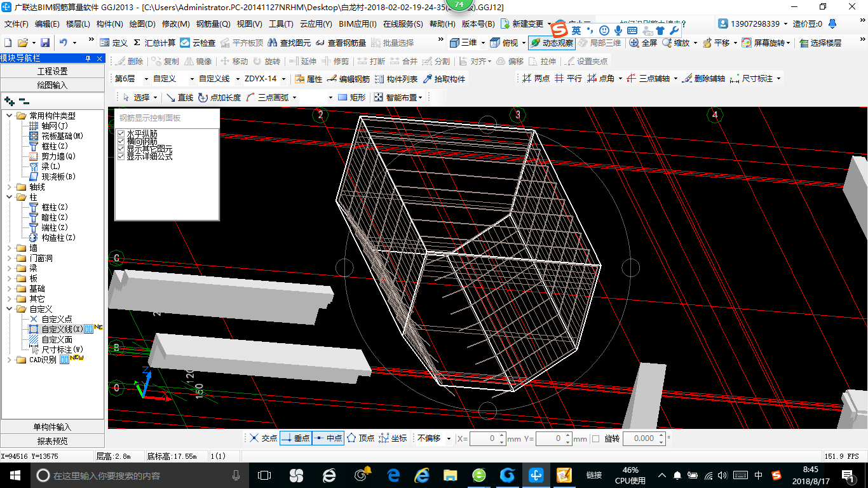Click 查看钢筋量 view rebar quantity
This screenshot has width=868, height=488.
pos(341,43)
